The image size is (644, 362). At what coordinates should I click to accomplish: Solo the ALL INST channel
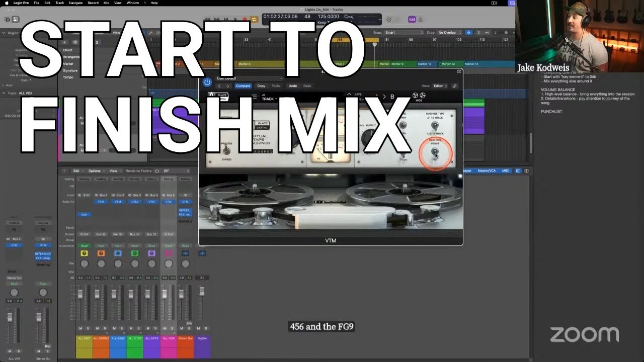(x=88, y=328)
